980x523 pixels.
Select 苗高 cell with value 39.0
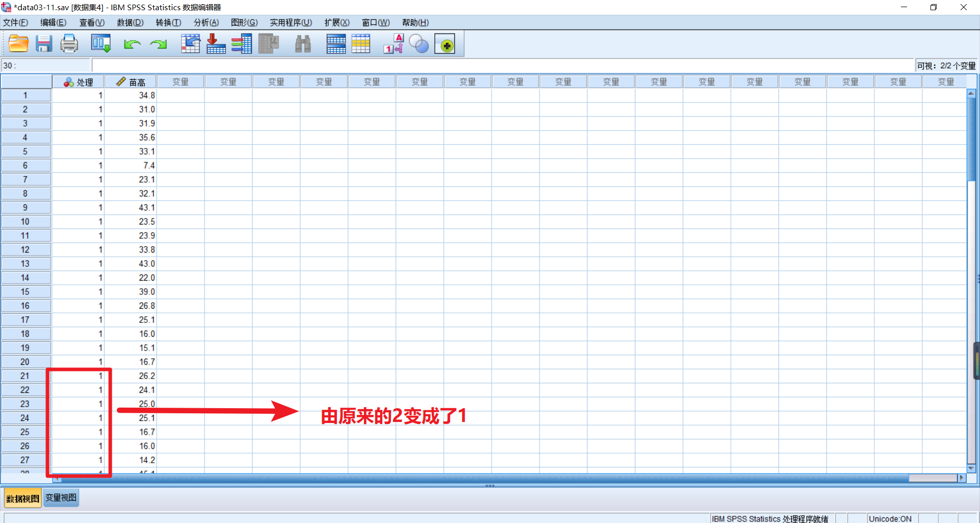[x=131, y=291]
